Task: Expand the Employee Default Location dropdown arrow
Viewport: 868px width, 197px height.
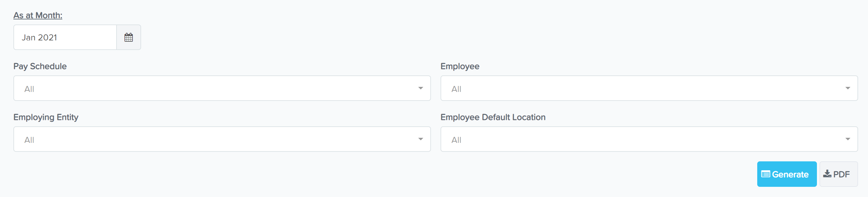Action: pyautogui.click(x=848, y=139)
